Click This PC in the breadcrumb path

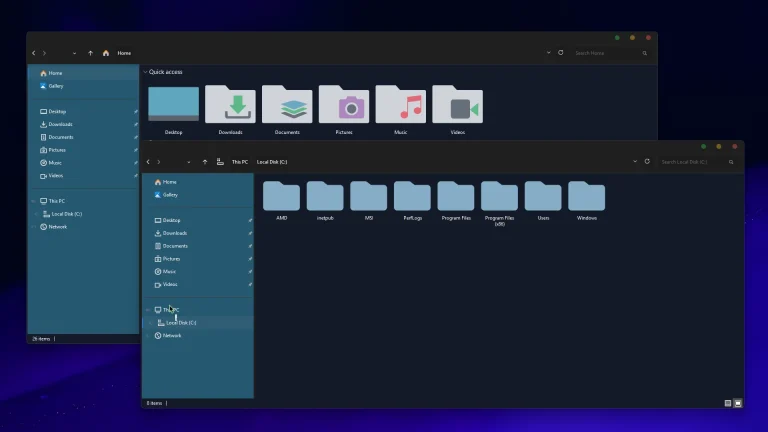coord(240,161)
